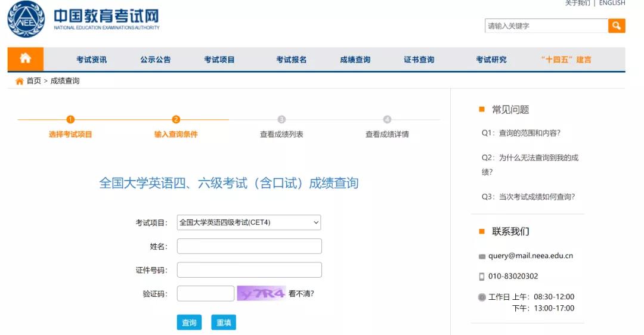Click step 2 circle in progress bar
644x335 pixels.
pyautogui.click(x=176, y=119)
